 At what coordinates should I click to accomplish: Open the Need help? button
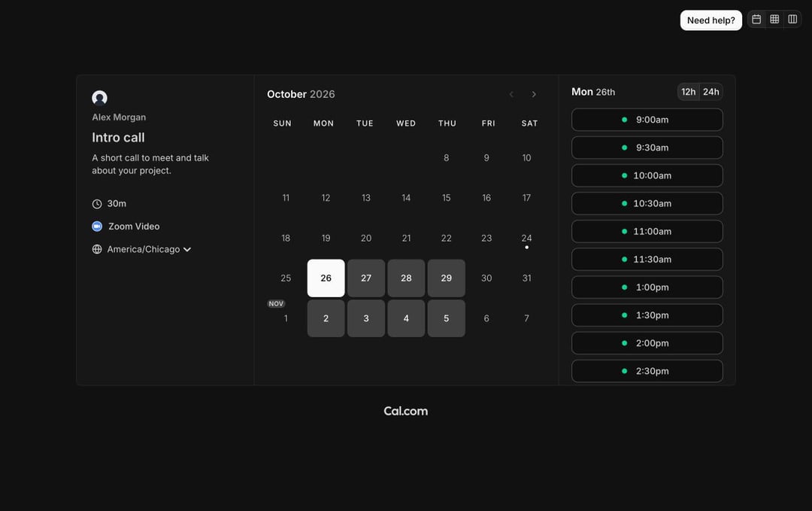point(711,20)
